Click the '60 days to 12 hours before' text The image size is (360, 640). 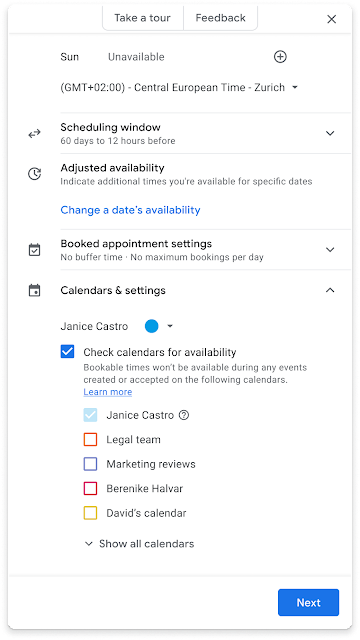click(118, 141)
